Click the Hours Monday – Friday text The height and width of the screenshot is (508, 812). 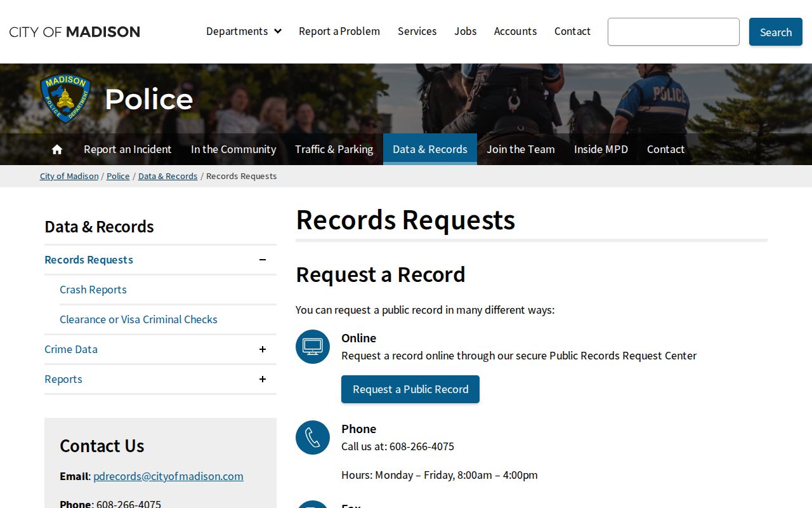coord(440,475)
